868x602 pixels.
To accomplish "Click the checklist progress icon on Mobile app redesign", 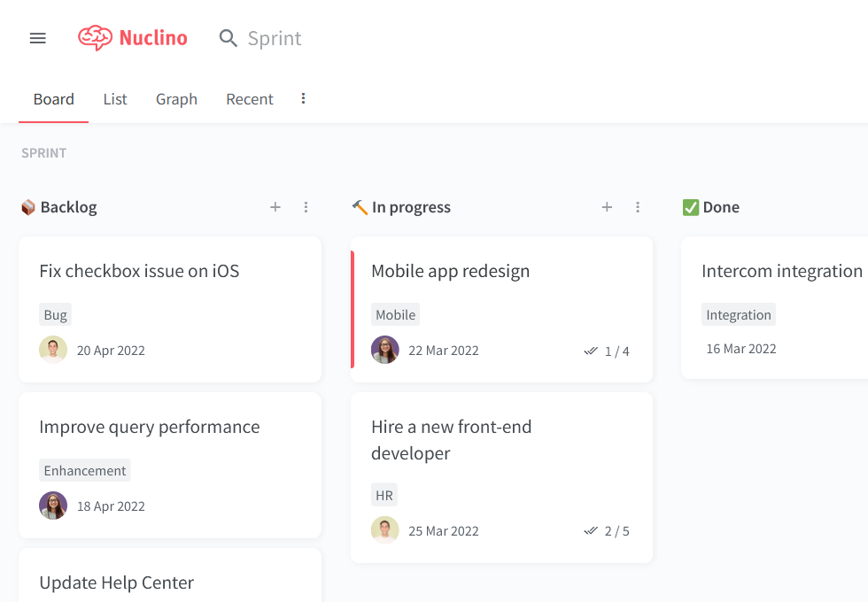I will point(591,351).
